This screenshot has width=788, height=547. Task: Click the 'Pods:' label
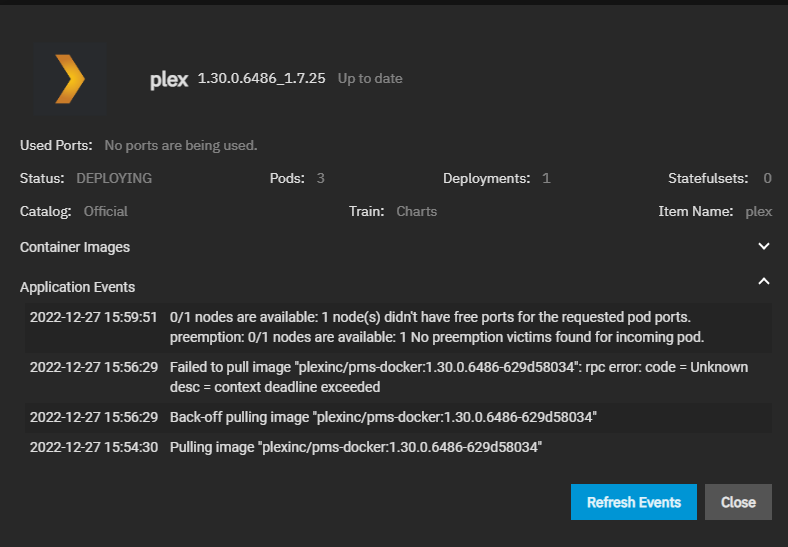click(287, 178)
